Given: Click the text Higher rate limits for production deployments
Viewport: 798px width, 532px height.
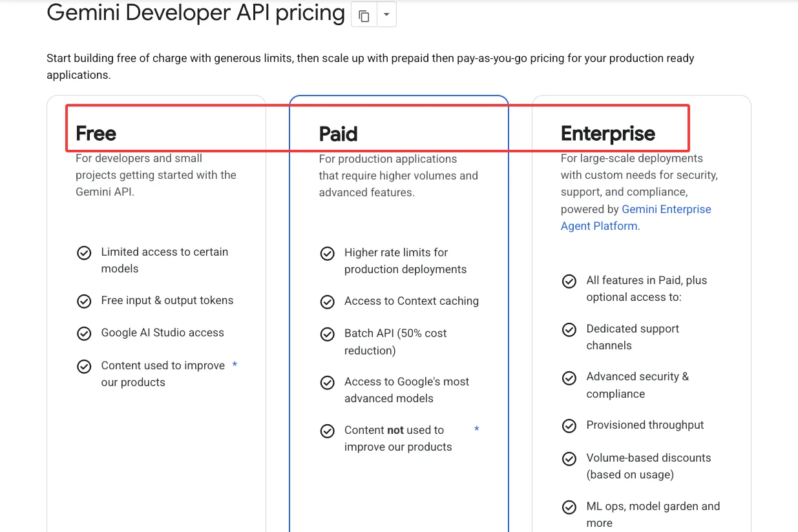Looking at the screenshot, I should (x=406, y=261).
